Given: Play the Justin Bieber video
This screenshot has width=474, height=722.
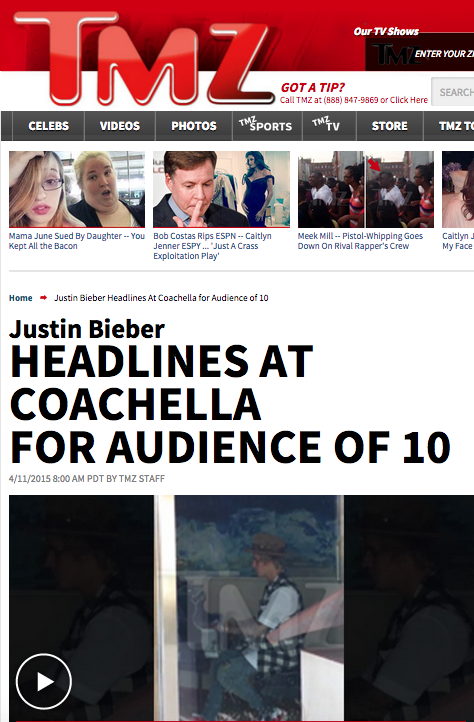Looking at the screenshot, I should pyautogui.click(x=44, y=681).
